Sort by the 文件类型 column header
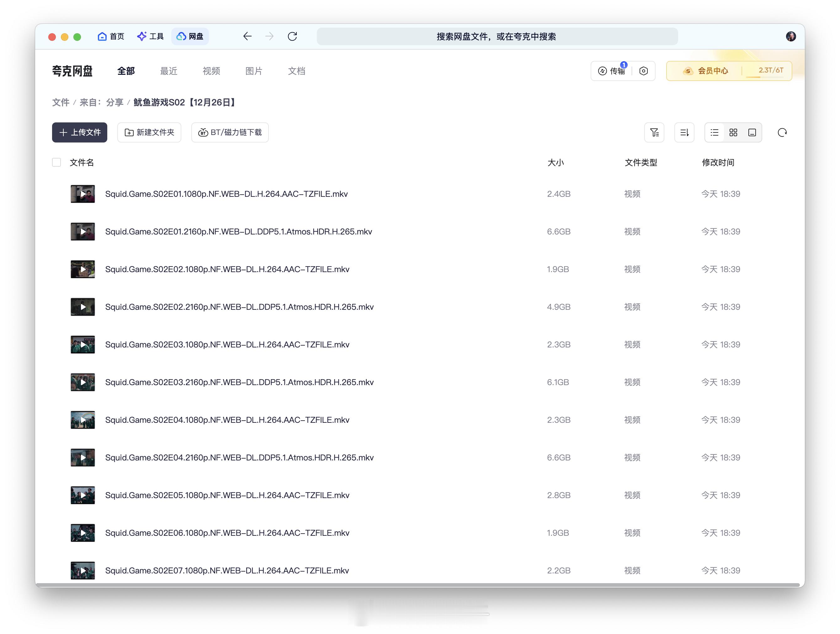This screenshot has width=840, height=634. (x=641, y=163)
